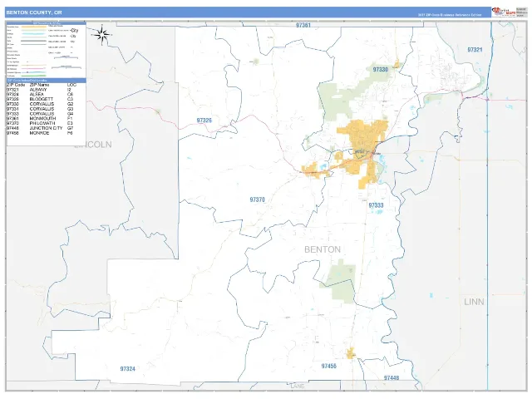Click the LINN county name label
This screenshot has height=399, width=532.
tap(474, 302)
